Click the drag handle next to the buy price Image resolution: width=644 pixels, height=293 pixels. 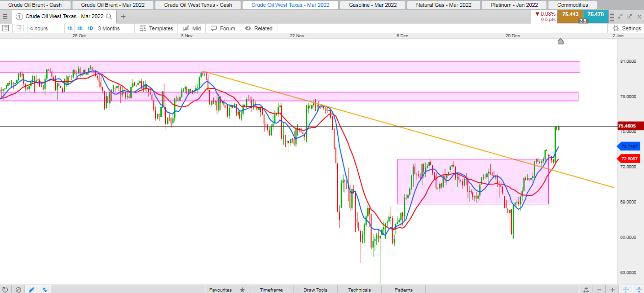[611, 16]
